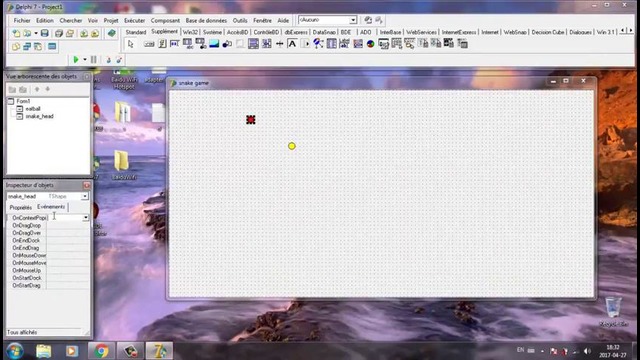Image resolution: width=640 pixels, height=360 pixels.
Task: Open the Recycle Bin desktop icon
Action: [x=613, y=312]
